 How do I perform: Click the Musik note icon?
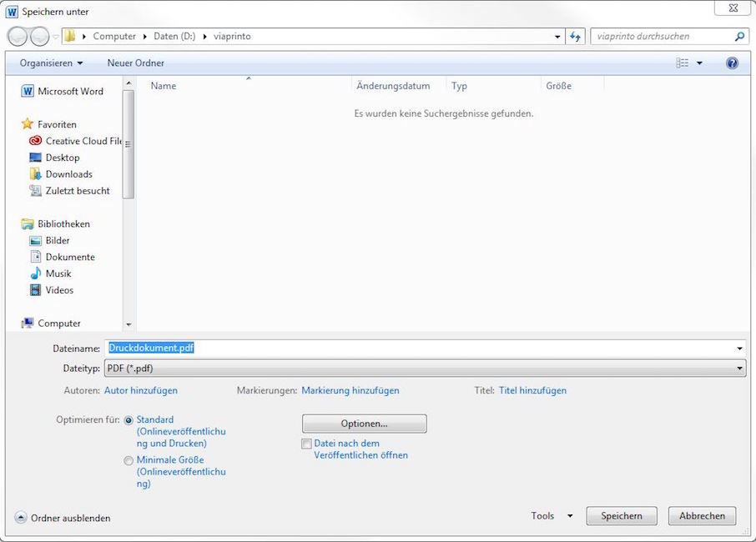[x=35, y=274]
